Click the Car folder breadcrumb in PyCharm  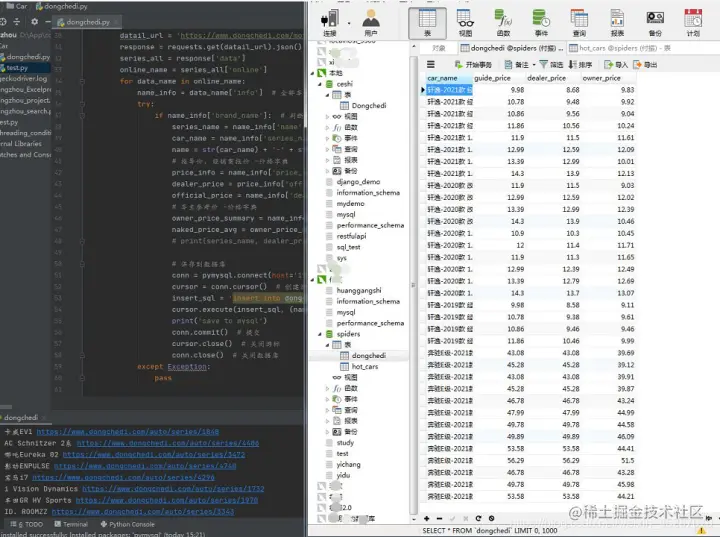(x=17, y=6)
